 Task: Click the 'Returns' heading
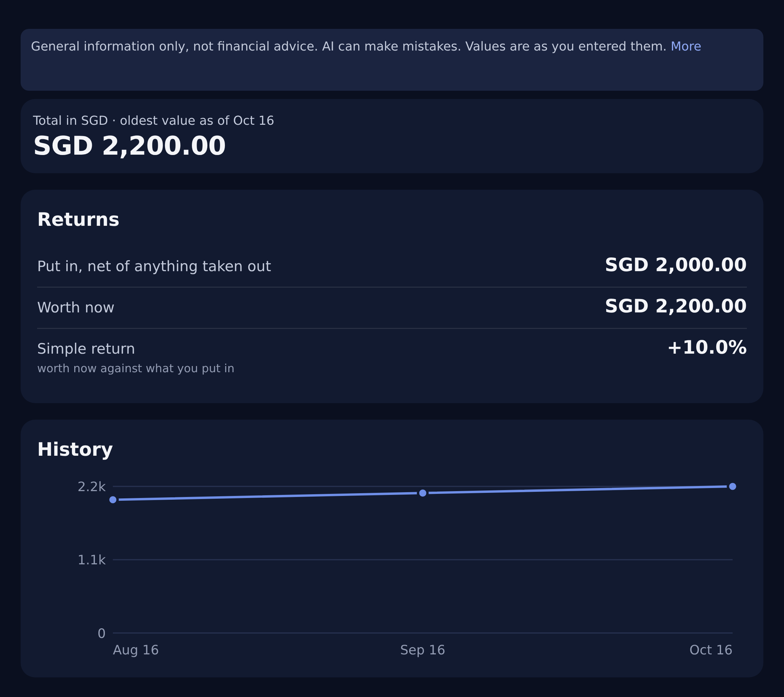click(78, 220)
